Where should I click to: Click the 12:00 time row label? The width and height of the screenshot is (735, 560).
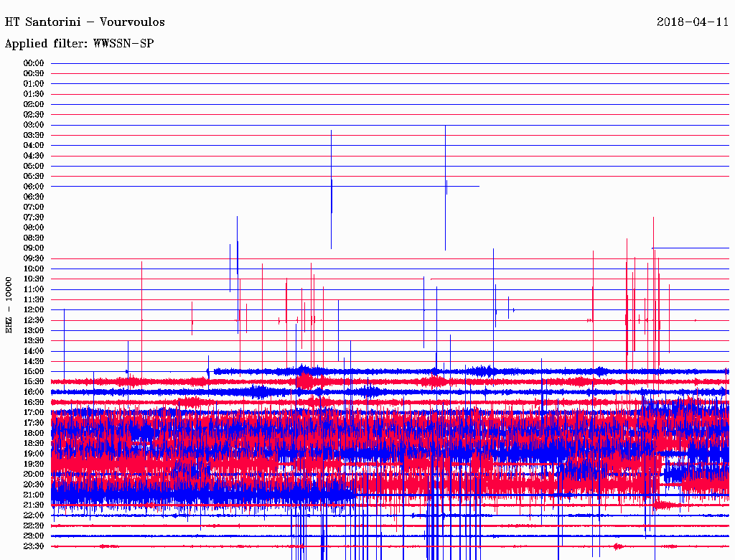pos(34,309)
